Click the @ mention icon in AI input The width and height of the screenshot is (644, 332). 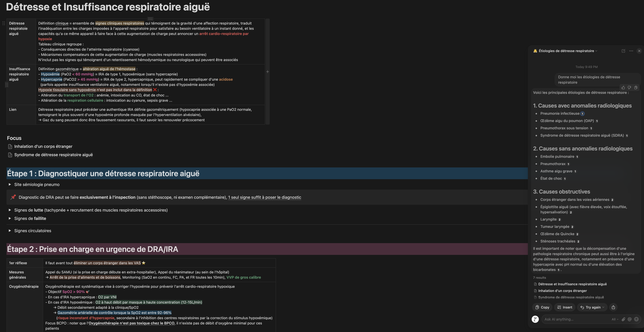click(630, 319)
